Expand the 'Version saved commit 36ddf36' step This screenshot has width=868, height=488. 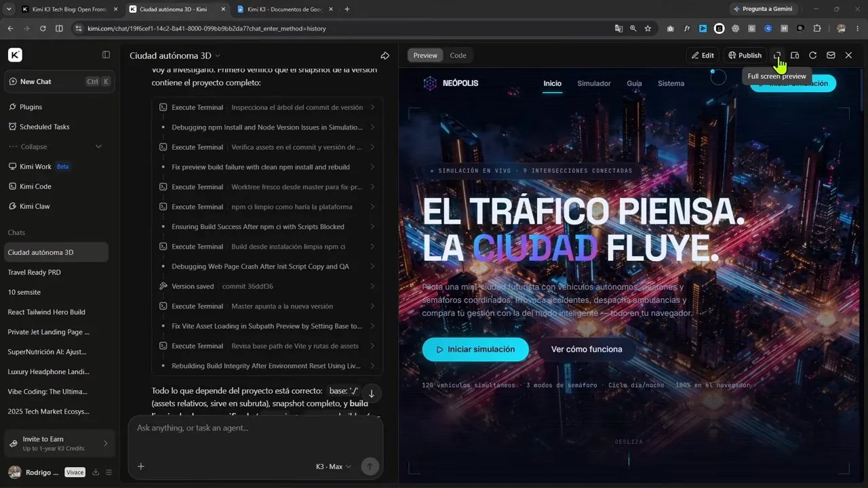[267, 286]
